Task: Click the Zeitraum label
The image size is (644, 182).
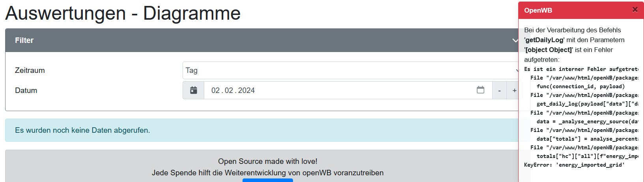Action: [30, 71]
